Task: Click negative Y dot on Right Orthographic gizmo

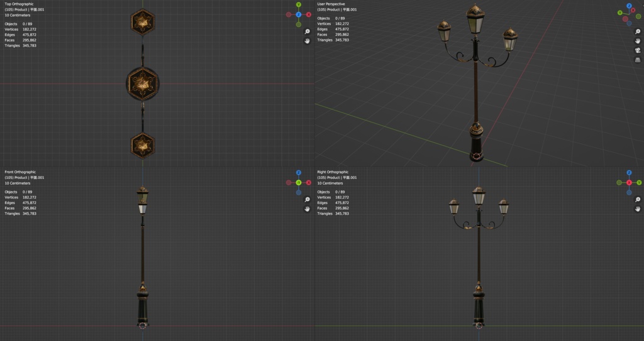Action: [619, 183]
